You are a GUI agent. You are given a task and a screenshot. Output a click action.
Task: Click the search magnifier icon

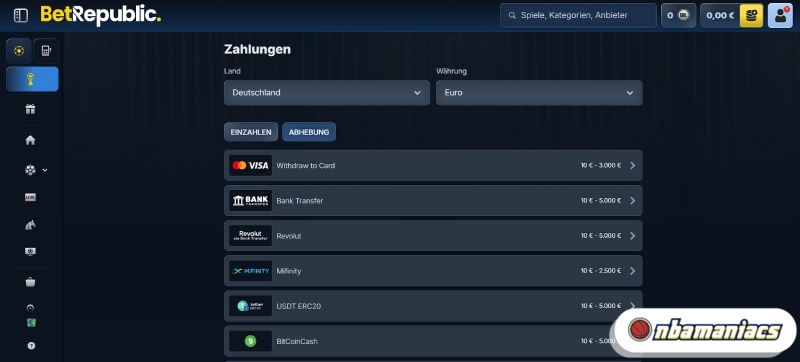(512, 16)
